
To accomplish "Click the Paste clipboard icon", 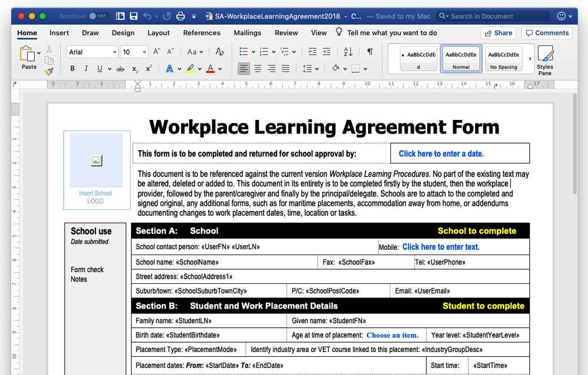I will (28, 53).
